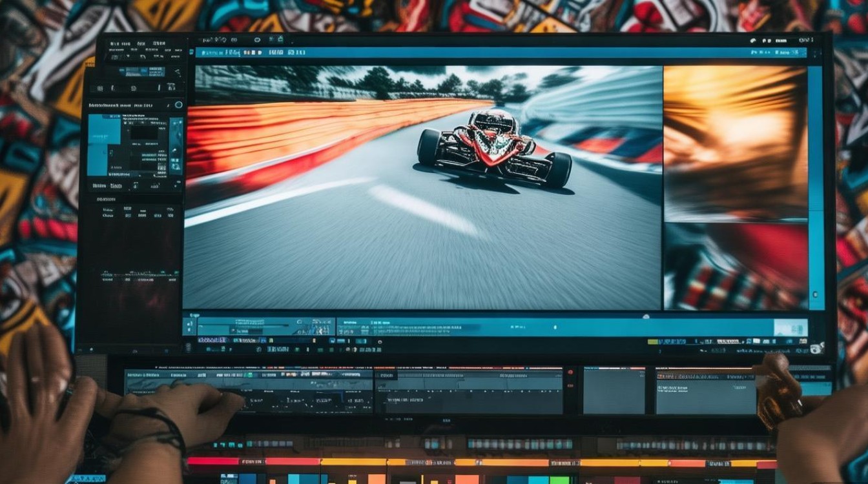This screenshot has height=484, width=868.
Task: Click the bottom icon in the blue vertical tool strip
Action: point(175,166)
